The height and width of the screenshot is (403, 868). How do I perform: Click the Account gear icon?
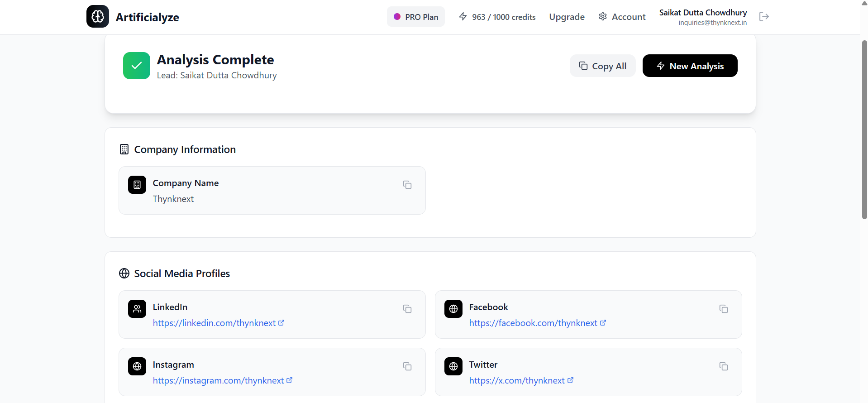(603, 17)
